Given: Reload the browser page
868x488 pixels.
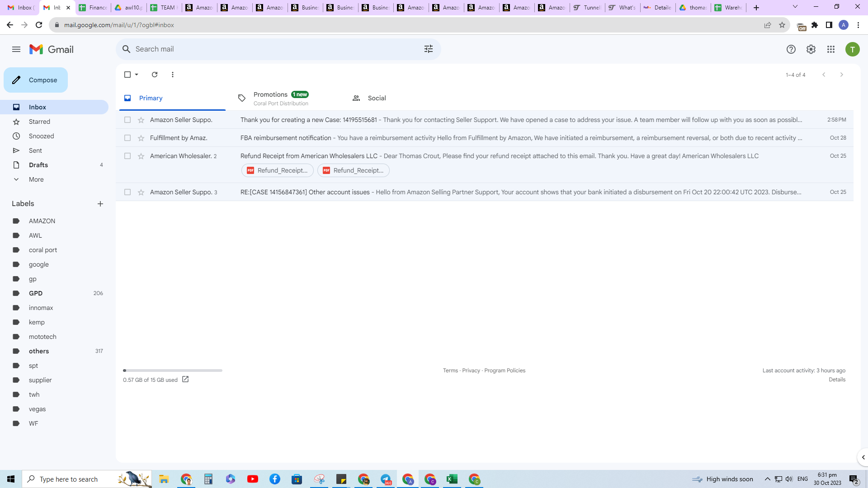Looking at the screenshot, I should pyautogui.click(x=39, y=25).
